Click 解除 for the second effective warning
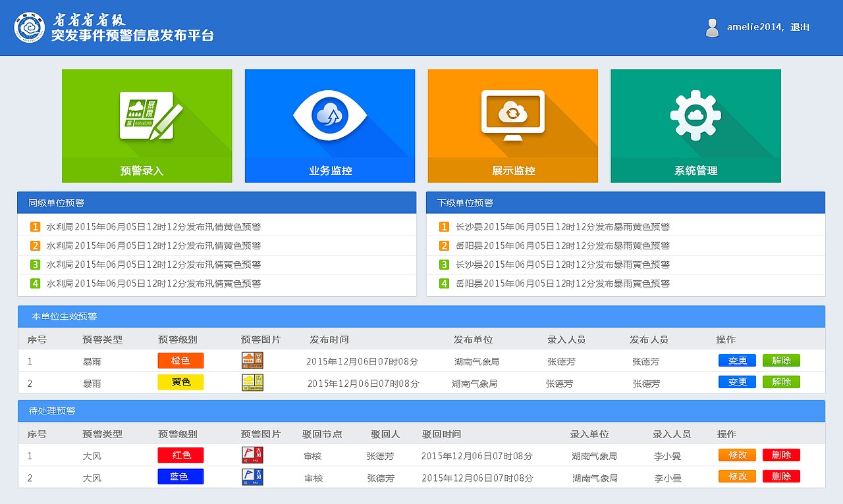 780,382
